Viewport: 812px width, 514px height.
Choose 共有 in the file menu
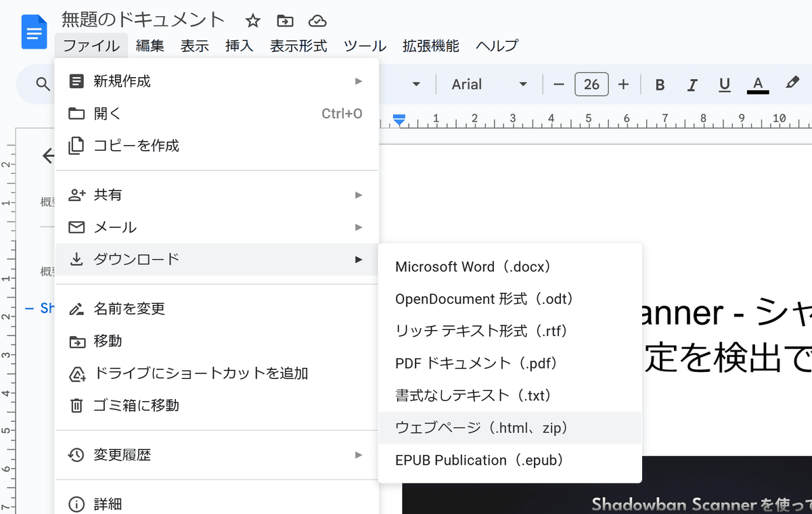tap(217, 195)
